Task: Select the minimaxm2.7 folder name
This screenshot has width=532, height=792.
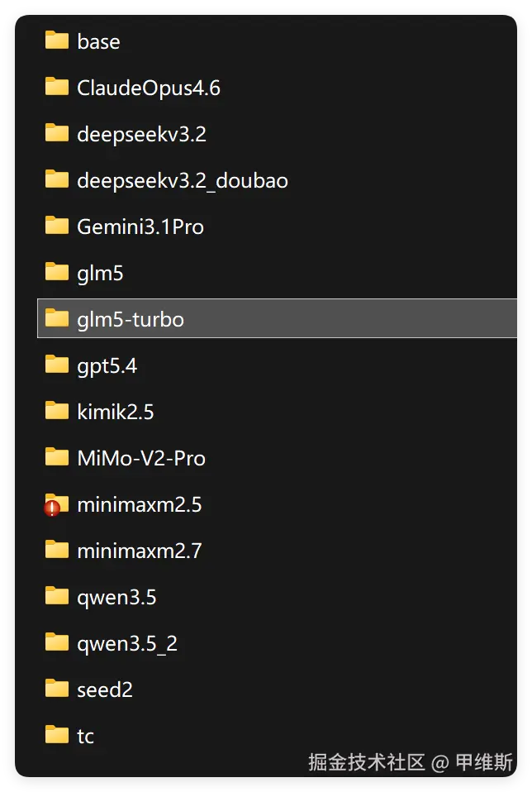Action: (x=140, y=551)
